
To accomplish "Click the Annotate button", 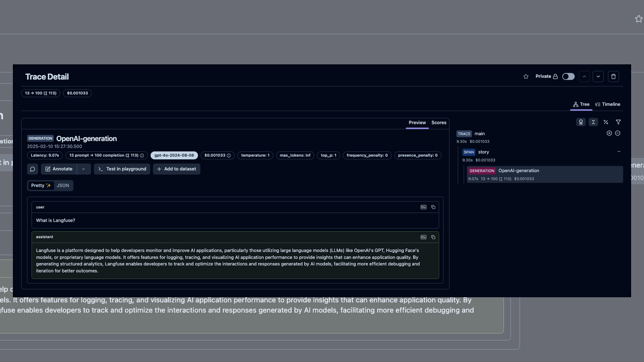I will 59,169.
